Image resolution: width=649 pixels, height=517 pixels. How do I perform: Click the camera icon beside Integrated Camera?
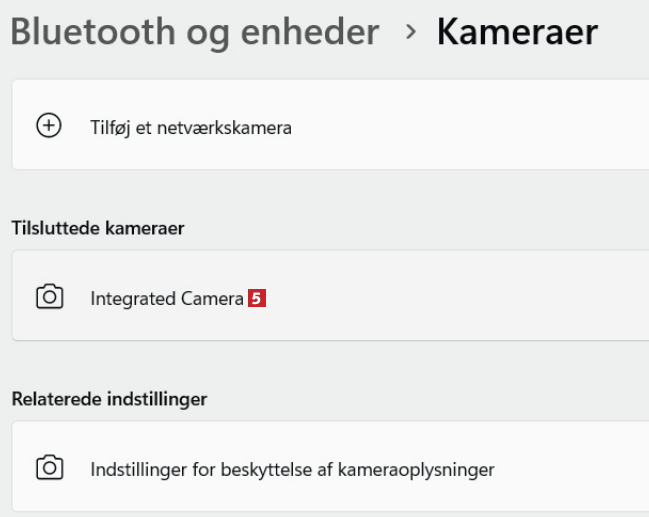point(49,297)
